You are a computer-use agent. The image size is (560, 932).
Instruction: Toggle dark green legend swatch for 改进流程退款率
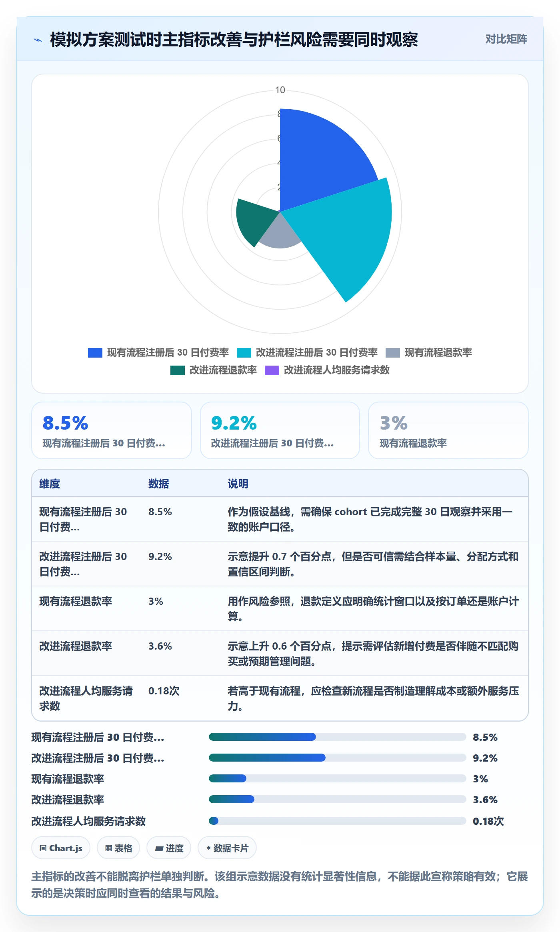(178, 370)
